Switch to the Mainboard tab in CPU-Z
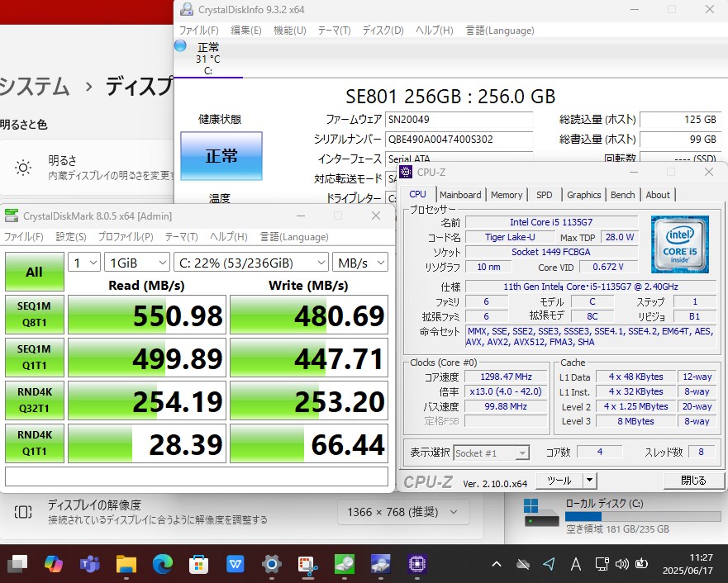The width and height of the screenshot is (728, 583). pos(460,195)
